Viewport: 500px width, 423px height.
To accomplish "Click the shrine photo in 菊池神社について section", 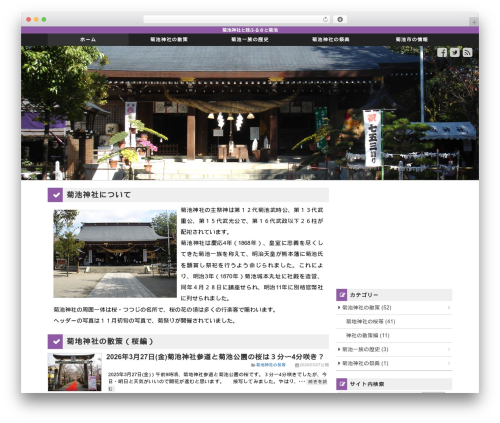I will 115,254.
